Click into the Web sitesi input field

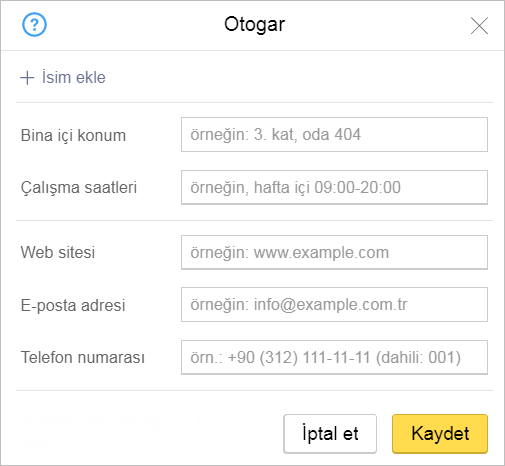pyautogui.click(x=334, y=252)
